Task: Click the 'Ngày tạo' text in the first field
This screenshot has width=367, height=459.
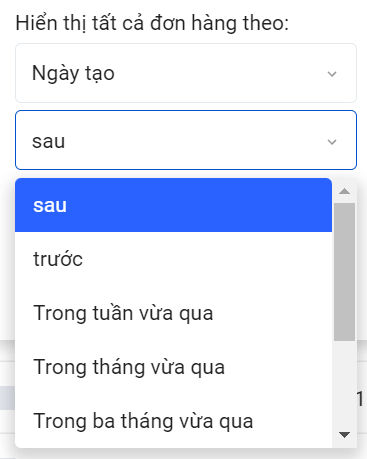Action: click(73, 73)
